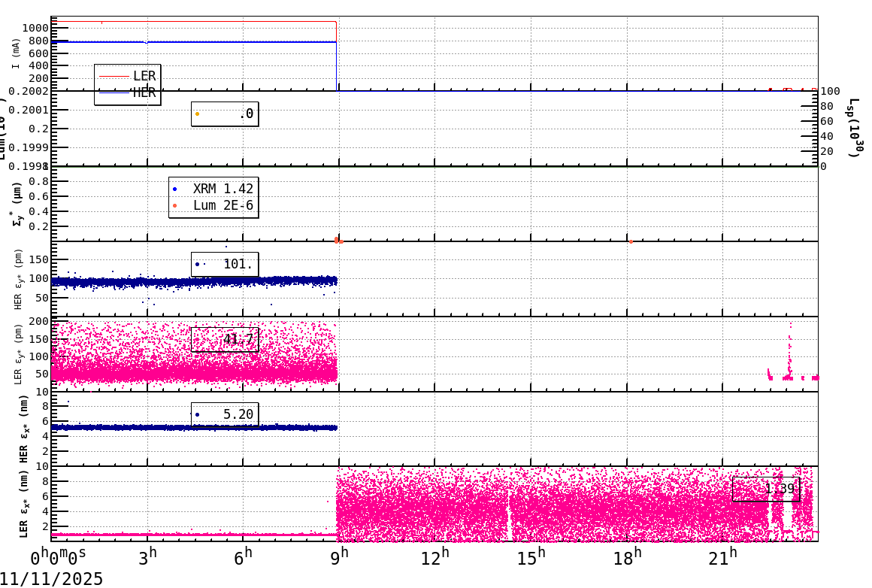Click the HER εy* (pm) y-axis title
The width and height of the screenshot is (872, 588).
coord(17,279)
